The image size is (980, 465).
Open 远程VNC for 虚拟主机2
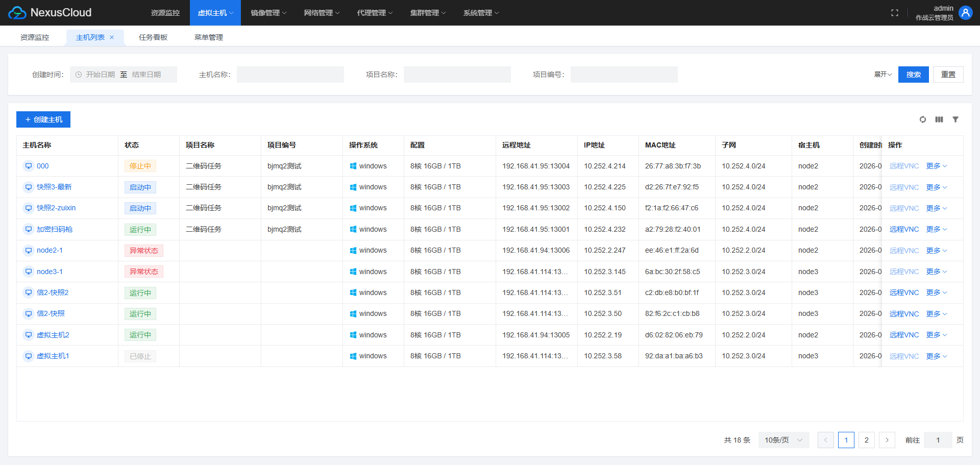coord(903,335)
